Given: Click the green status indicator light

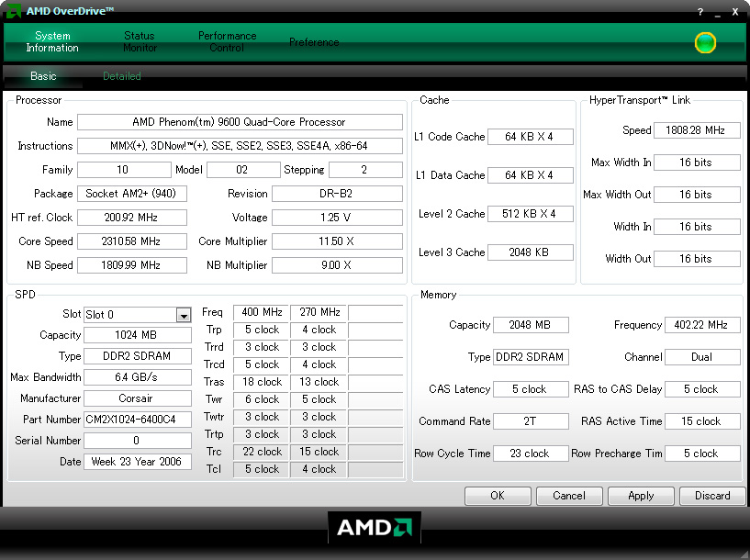Looking at the screenshot, I should click(705, 42).
